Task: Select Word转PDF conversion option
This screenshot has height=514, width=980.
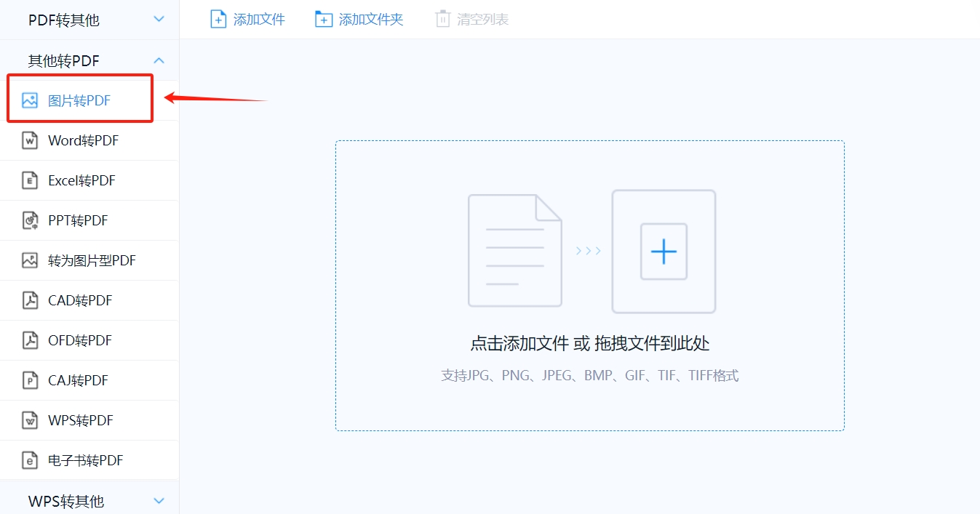Action: (89, 140)
